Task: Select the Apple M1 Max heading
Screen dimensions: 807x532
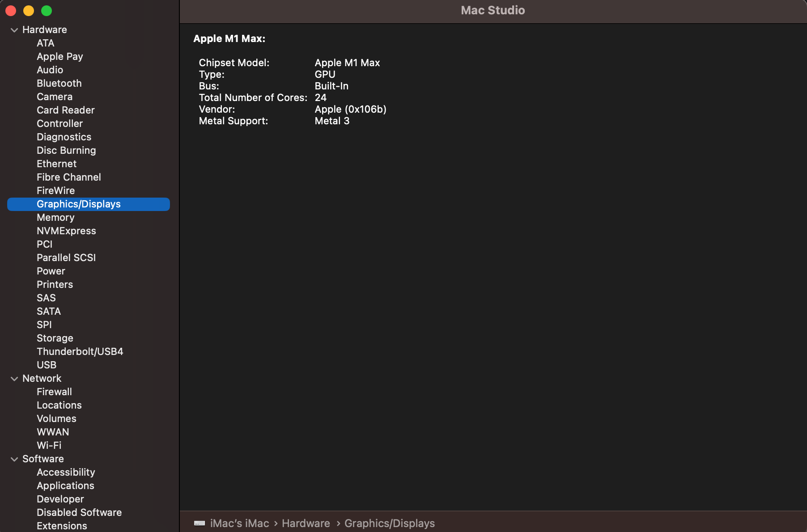Action: click(229, 39)
